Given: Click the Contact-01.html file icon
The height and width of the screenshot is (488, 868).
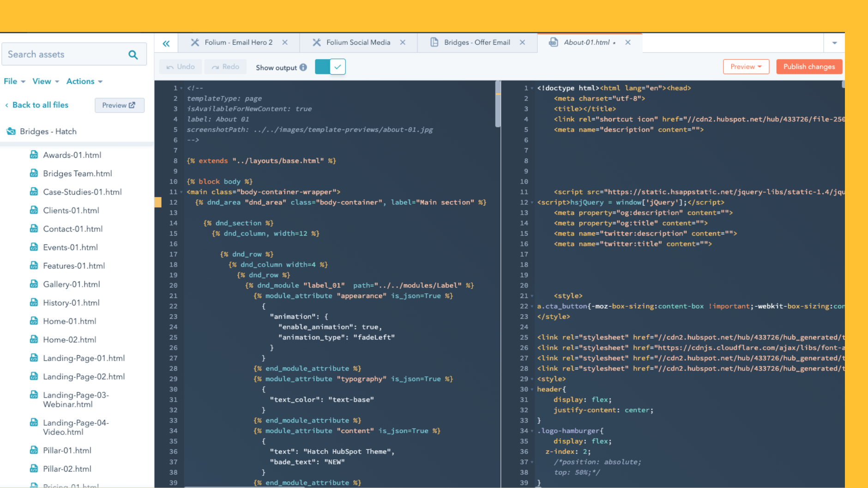Looking at the screenshot, I should [34, 228].
